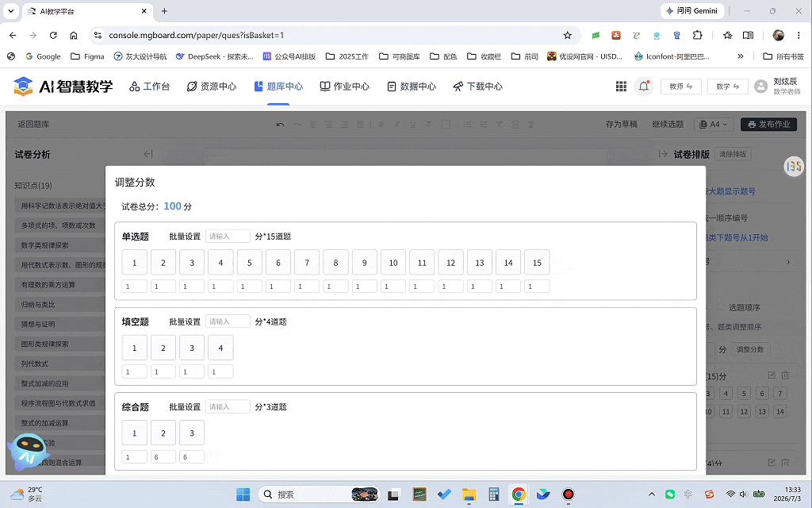The height and width of the screenshot is (508, 812).
Task: Click 单选题 batch score input
Action: [228, 237]
